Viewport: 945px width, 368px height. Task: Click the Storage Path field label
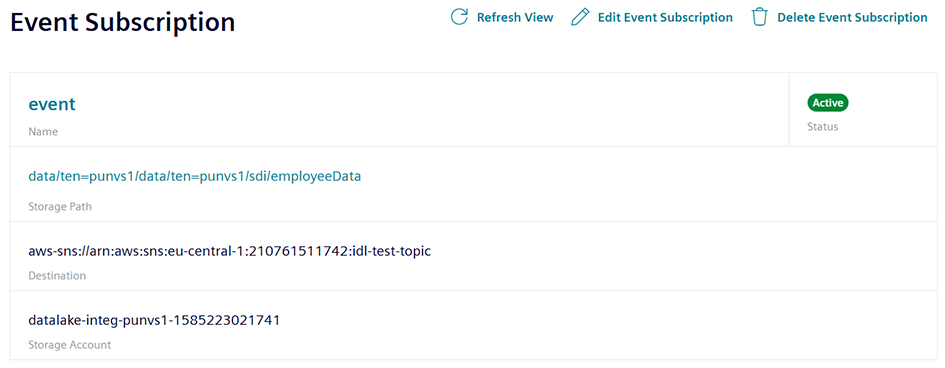pos(60,207)
